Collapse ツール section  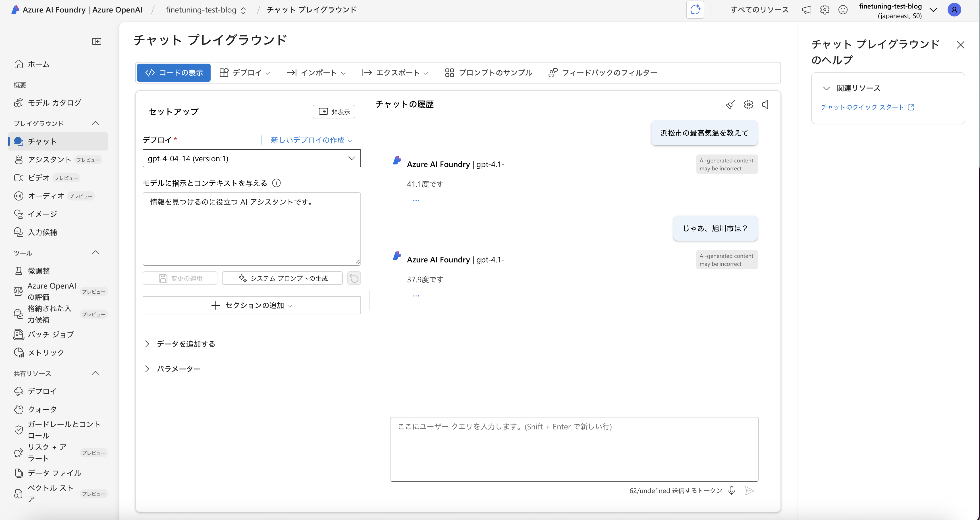click(x=95, y=253)
